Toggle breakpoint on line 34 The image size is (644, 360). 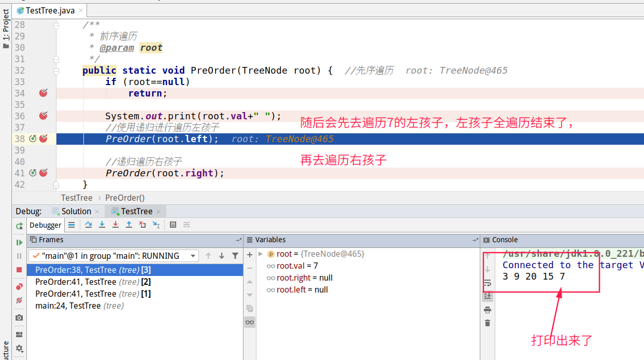coord(44,93)
